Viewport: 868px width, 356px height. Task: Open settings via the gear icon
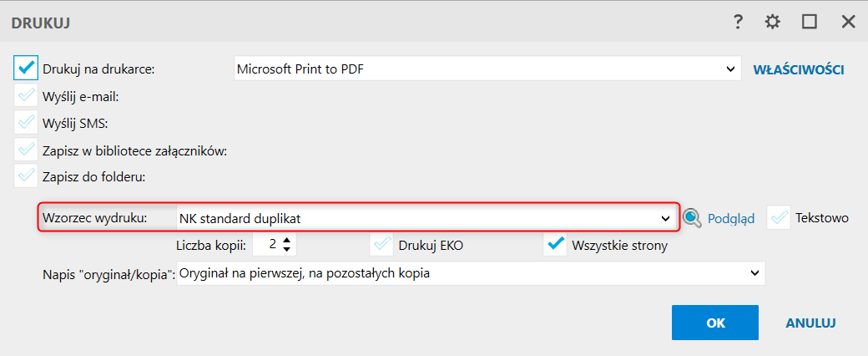pyautogui.click(x=773, y=23)
